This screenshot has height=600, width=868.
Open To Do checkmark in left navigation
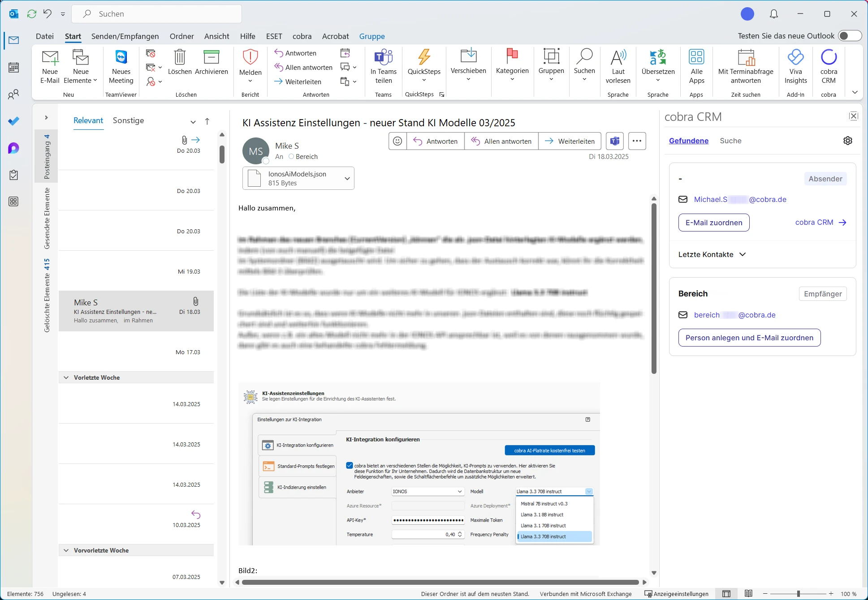tap(14, 121)
